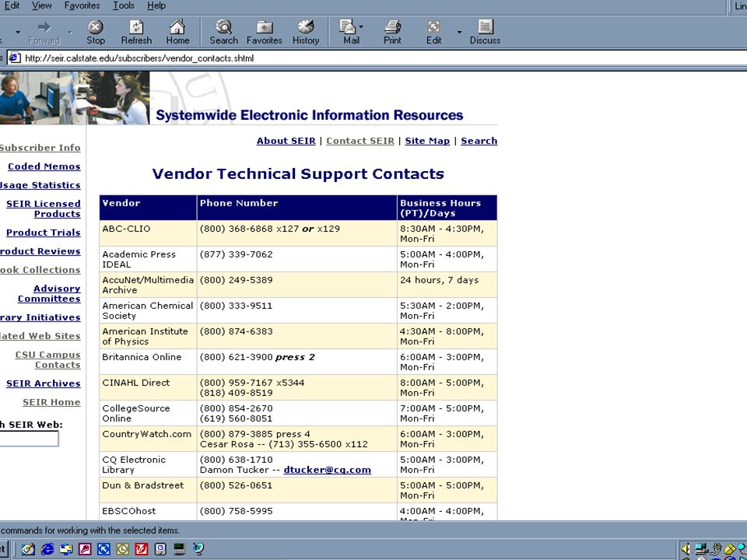The image size is (747, 560).
Task: Open the Edit button dropdown arrow
Action: [x=459, y=33]
